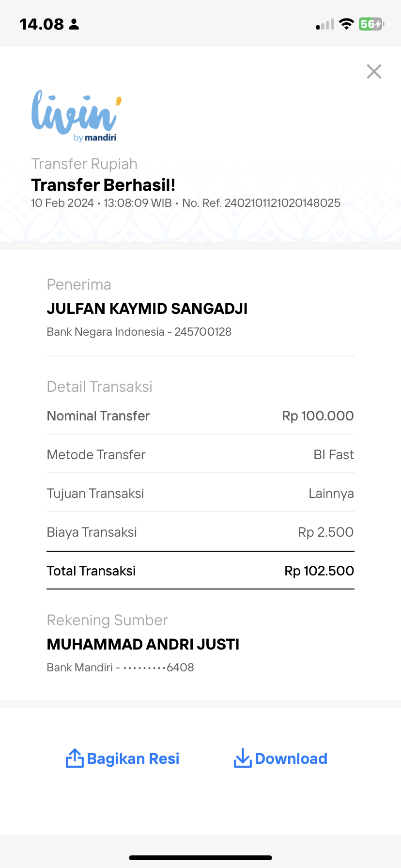Tap the Bagikan Resi button label
This screenshot has height=868, width=401.
[x=133, y=759]
